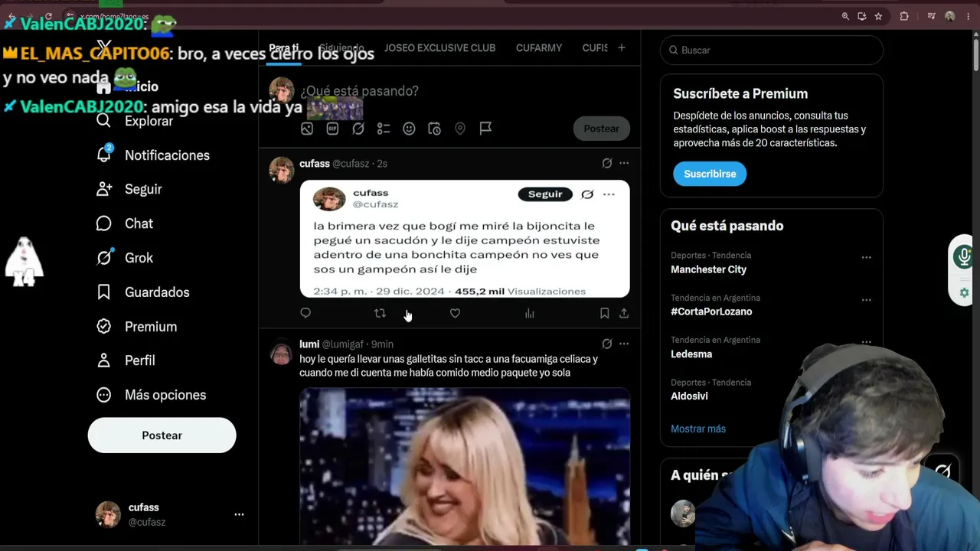Launch Grok from the sidebar

click(x=125, y=258)
